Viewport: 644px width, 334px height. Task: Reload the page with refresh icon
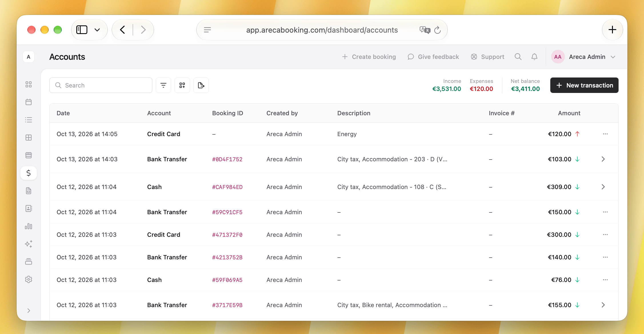(x=437, y=30)
